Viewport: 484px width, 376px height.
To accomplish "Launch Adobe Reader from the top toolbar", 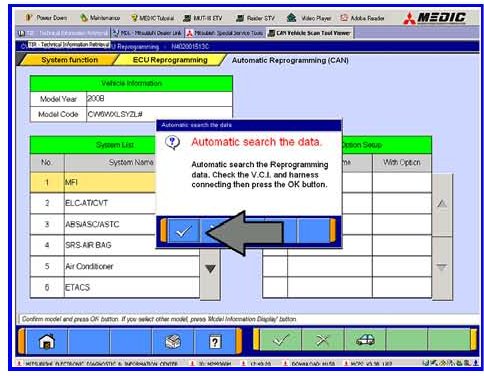I will coord(362,18).
